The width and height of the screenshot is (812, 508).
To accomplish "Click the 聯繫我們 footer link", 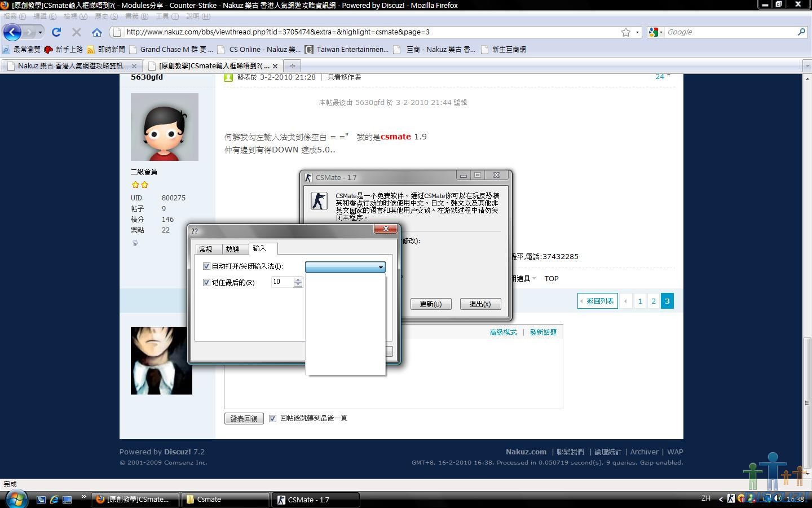I will click(x=570, y=452).
